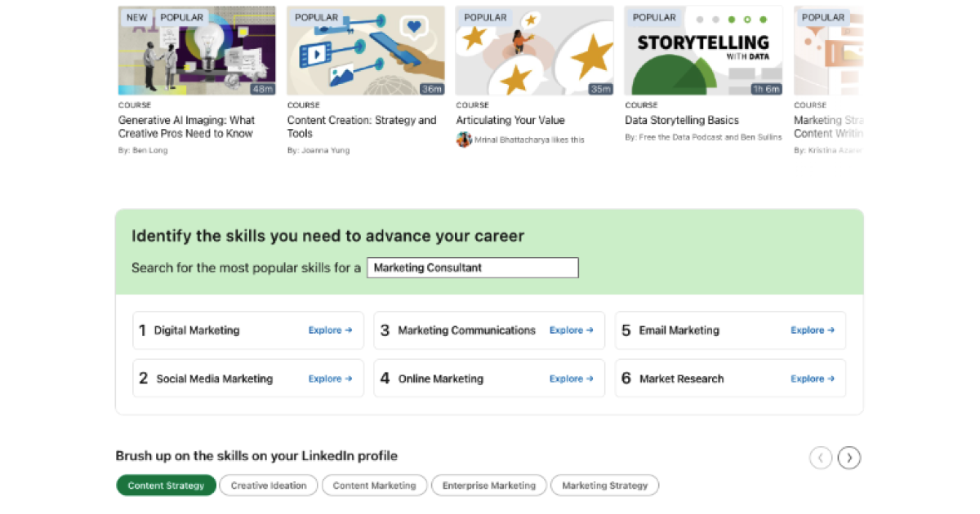This screenshot has width=980, height=514.
Task: Toggle the Content Strategy skill filter
Action: 166,485
